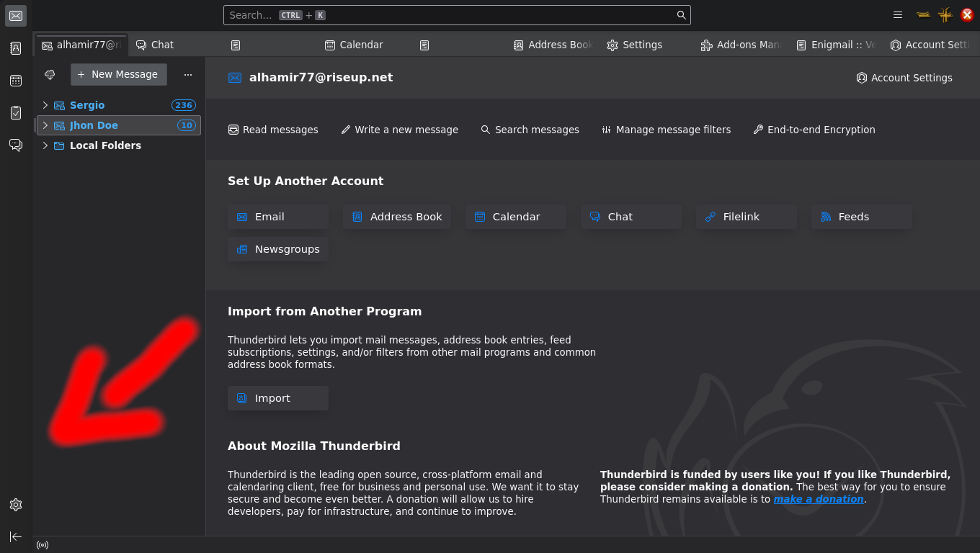Open Calendar space in left sidebar

click(16, 81)
